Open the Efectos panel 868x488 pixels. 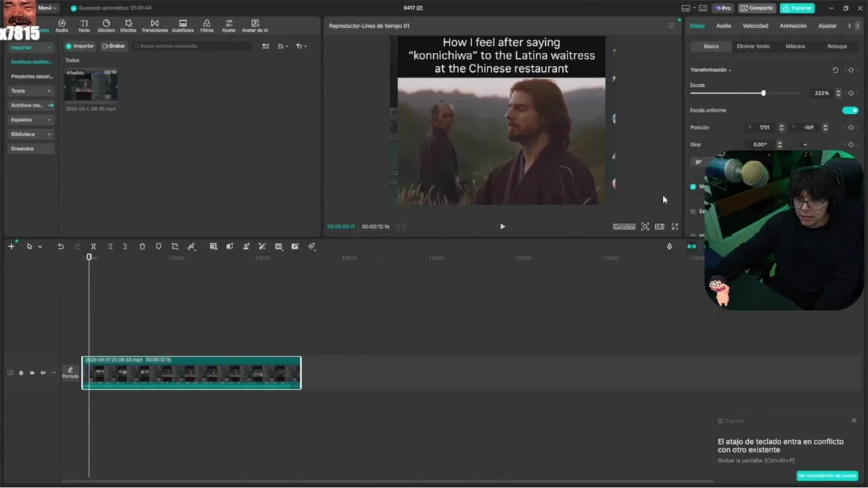pyautogui.click(x=128, y=26)
